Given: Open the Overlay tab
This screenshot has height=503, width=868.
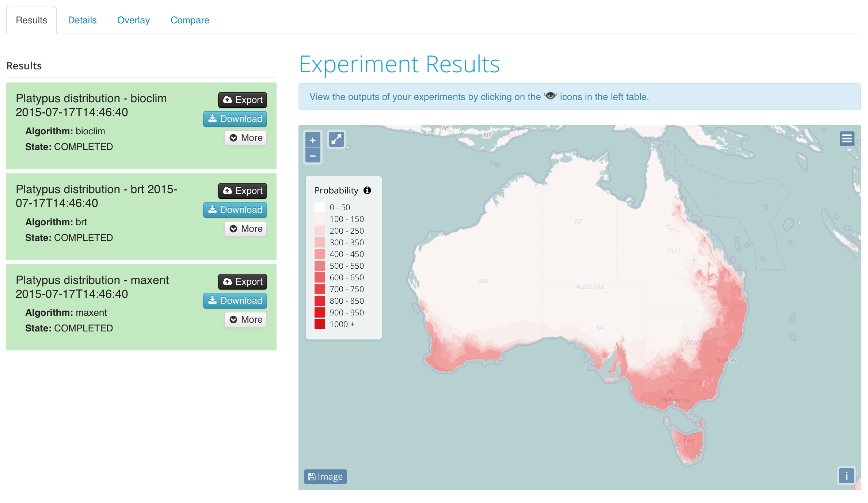Looking at the screenshot, I should click(133, 20).
